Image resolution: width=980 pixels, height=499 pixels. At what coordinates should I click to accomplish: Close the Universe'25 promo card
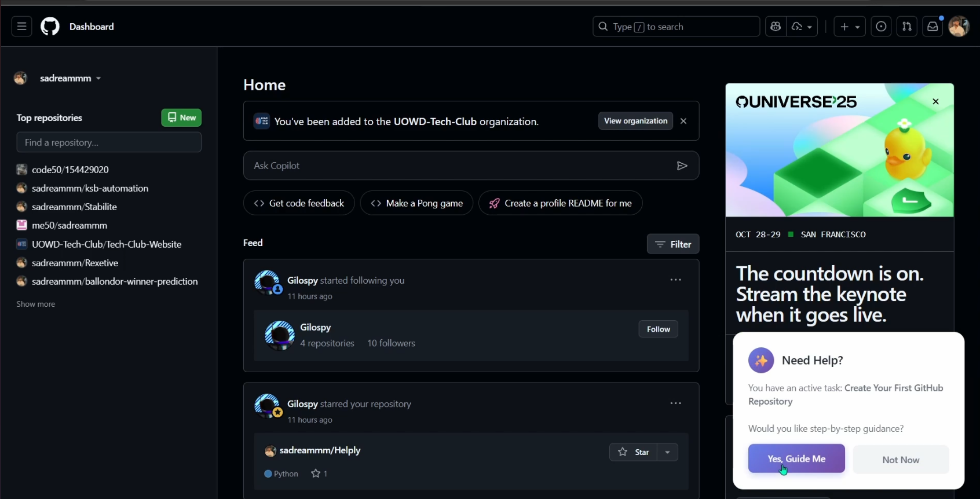[935, 101]
